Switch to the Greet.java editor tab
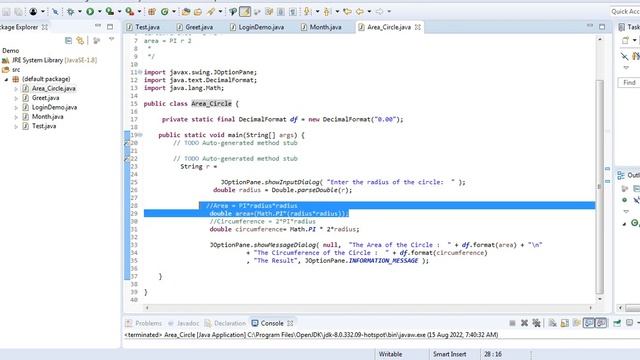The image size is (640, 360). point(195,27)
